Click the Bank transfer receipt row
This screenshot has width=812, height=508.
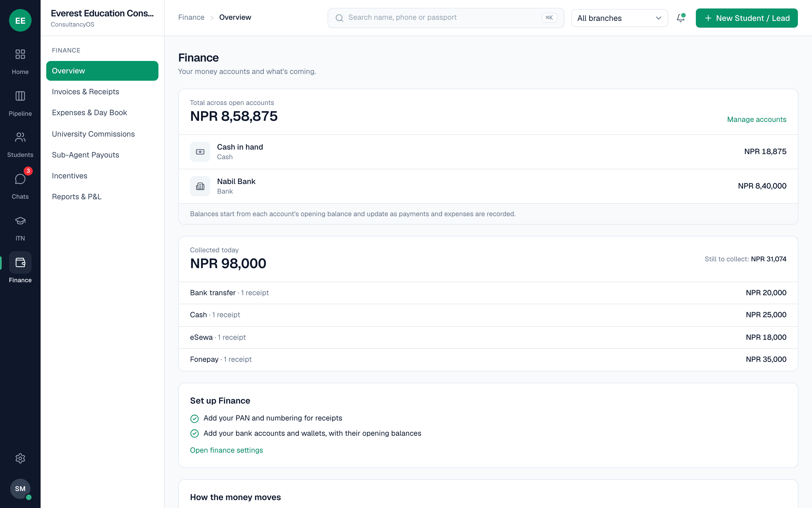pyautogui.click(x=488, y=293)
